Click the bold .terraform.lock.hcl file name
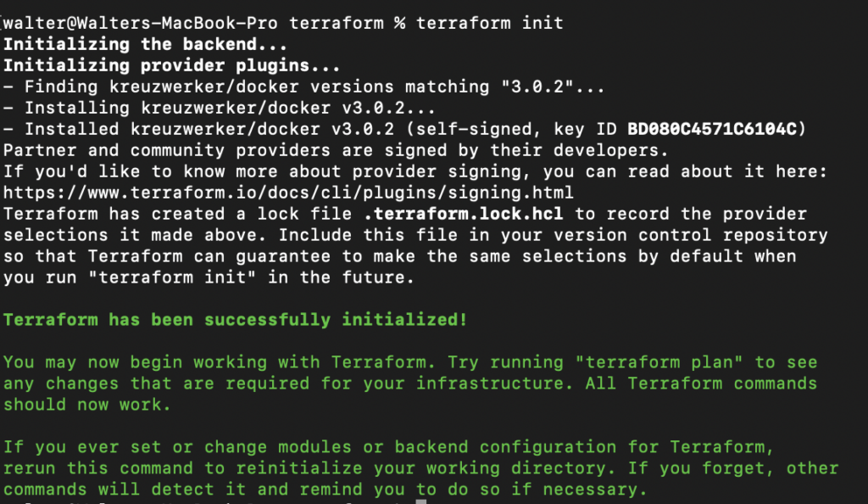The height and width of the screenshot is (504, 868). pyautogui.click(x=463, y=214)
